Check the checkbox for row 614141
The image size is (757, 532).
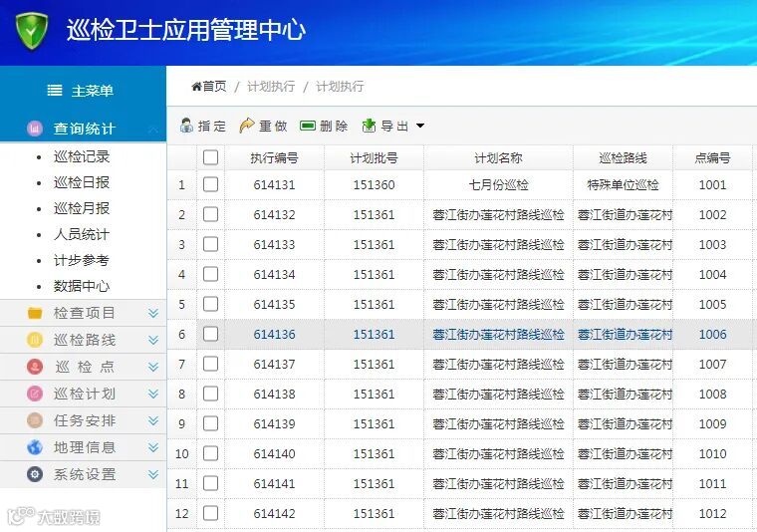210,483
